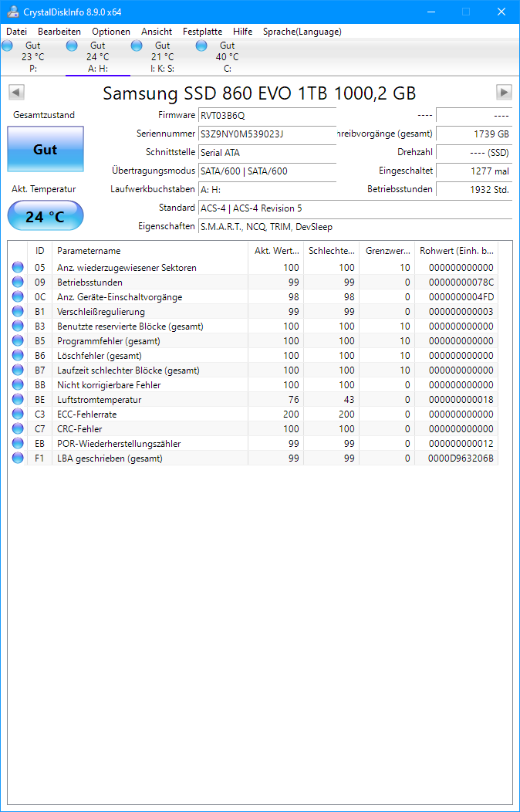The image size is (520, 812).
Task: Click the serial number field S3Z9NY0M539023J
Action: pyautogui.click(x=268, y=134)
